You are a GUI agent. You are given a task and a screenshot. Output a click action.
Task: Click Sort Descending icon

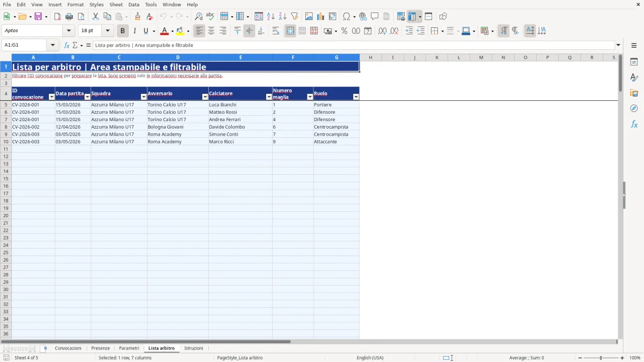point(282,17)
